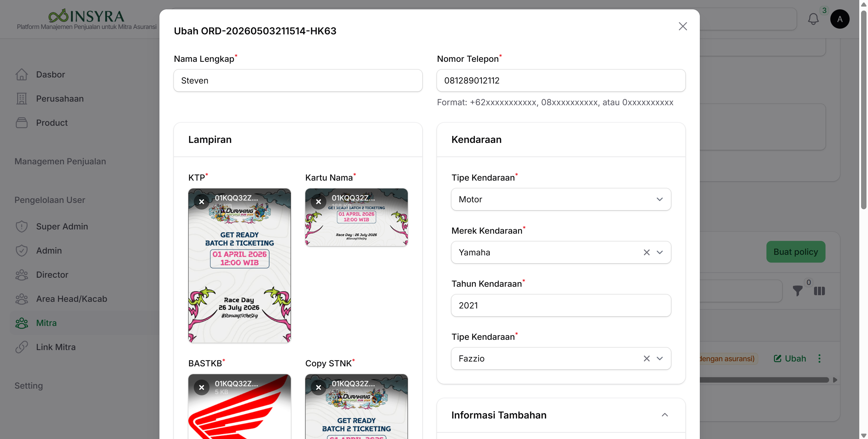Viewport: 868px width, 439px height.
Task: Open the Tipe Kendaraan Motor dropdown
Action: 561,199
